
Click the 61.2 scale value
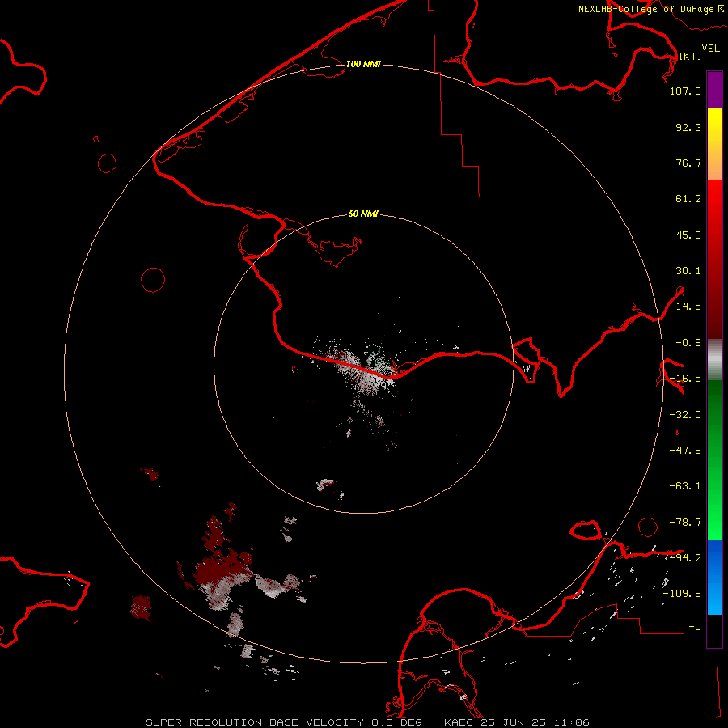pos(688,199)
